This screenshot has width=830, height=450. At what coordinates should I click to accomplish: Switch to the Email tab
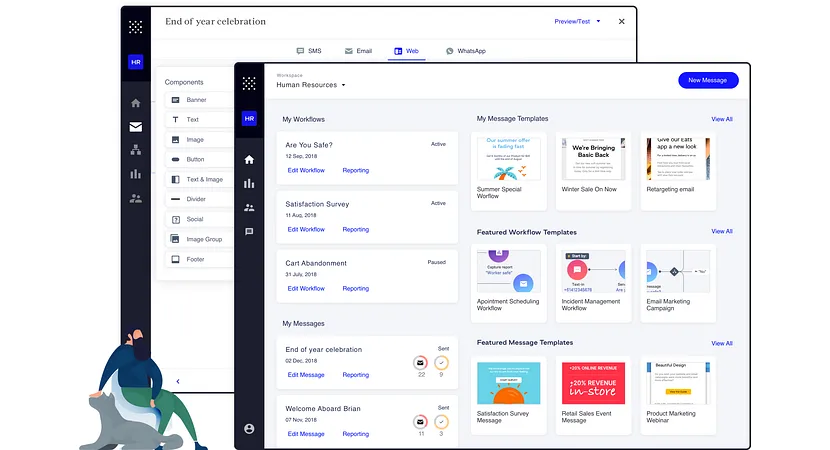[358, 51]
